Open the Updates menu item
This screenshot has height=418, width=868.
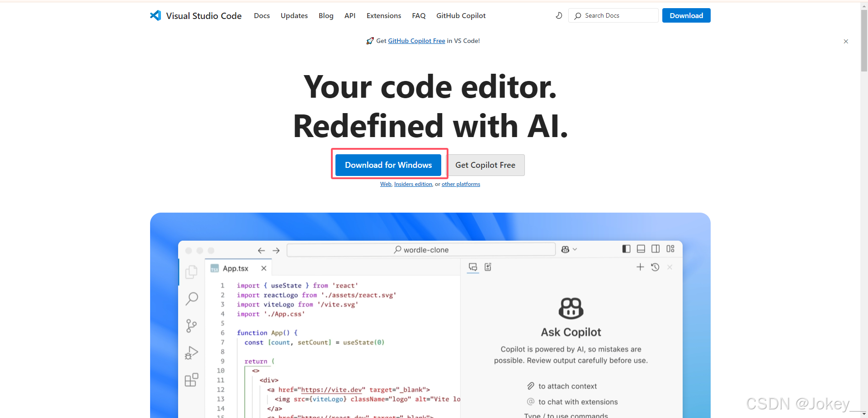[294, 15]
